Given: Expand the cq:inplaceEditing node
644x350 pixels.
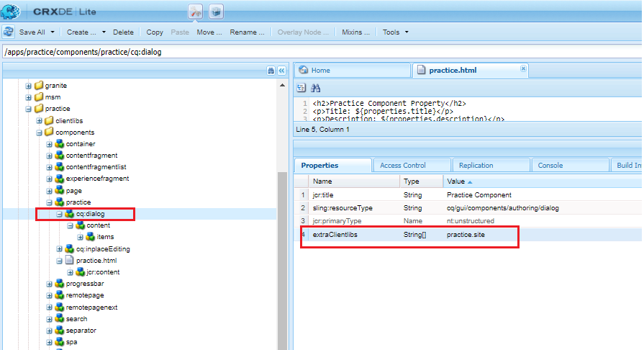Looking at the screenshot, I should click(60, 249).
